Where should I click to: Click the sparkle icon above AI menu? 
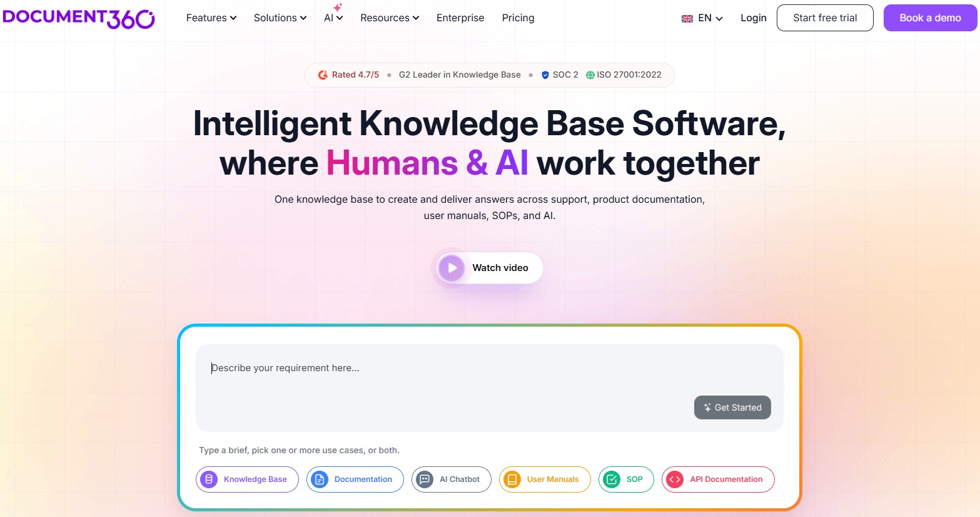338,7
